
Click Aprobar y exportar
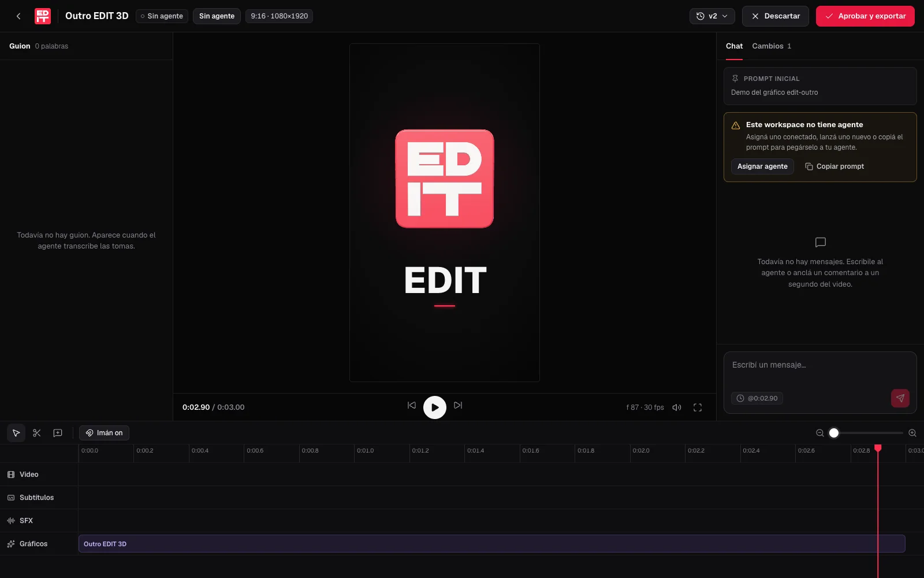865,16
